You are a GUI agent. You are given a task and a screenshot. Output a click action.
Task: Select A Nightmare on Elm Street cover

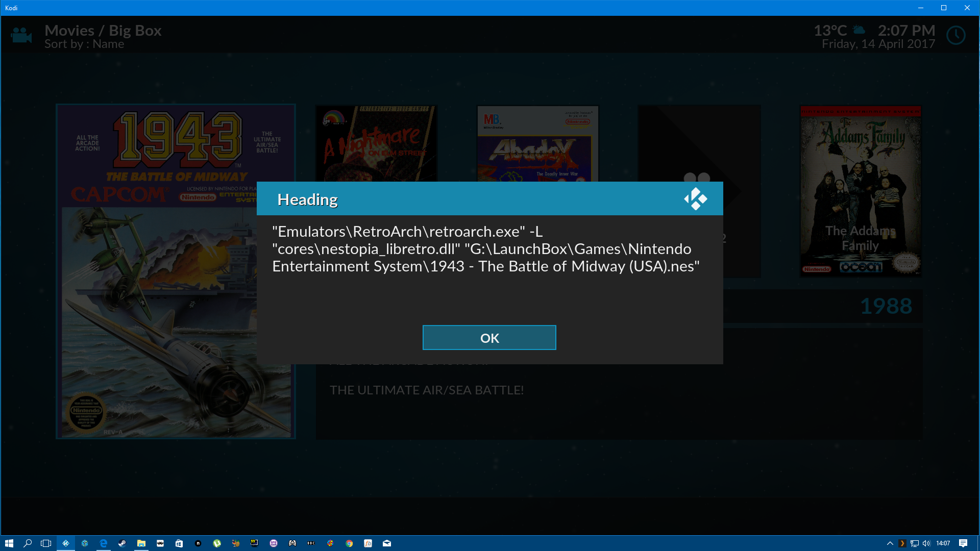coord(376,143)
